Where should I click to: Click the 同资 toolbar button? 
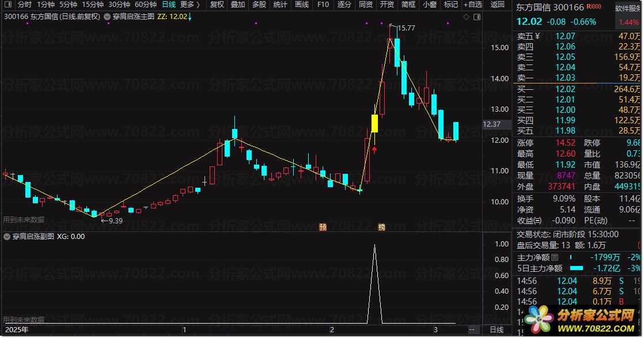[366, 5]
